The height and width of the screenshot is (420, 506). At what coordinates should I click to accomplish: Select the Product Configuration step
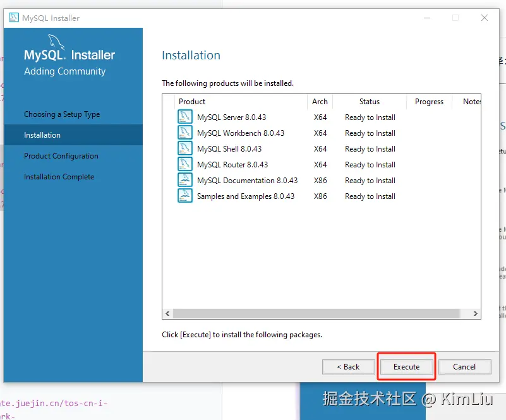[x=61, y=156]
